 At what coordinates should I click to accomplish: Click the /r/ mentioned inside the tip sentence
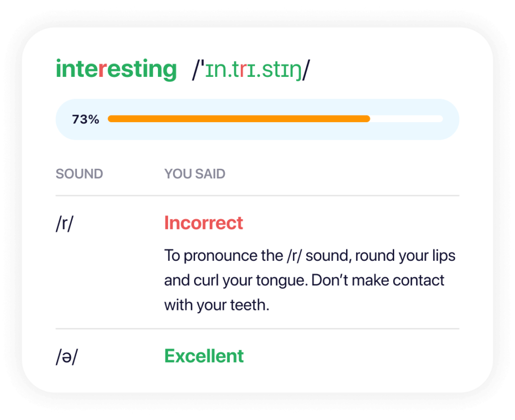pyautogui.click(x=291, y=256)
